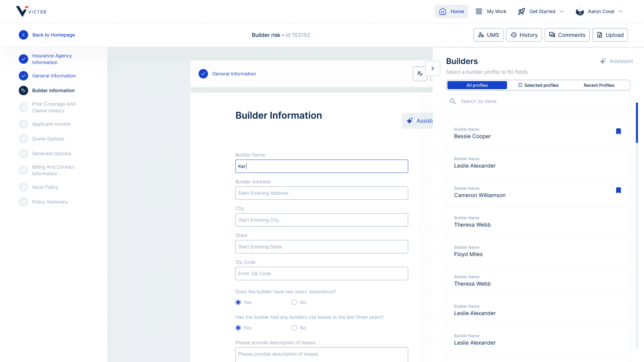
Task: Click the search magnifier icon
Action: (x=453, y=101)
